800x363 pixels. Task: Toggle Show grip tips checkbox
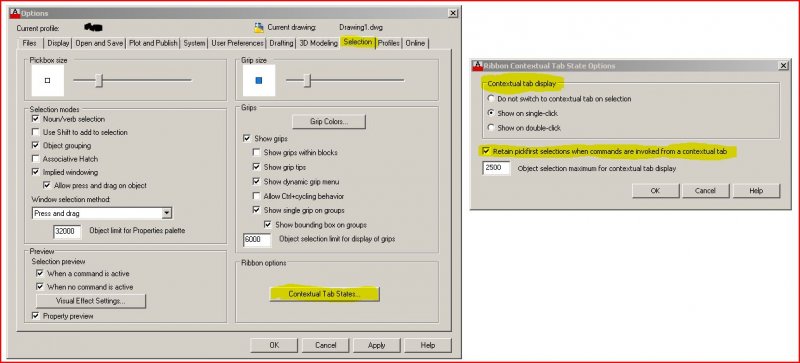click(257, 167)
